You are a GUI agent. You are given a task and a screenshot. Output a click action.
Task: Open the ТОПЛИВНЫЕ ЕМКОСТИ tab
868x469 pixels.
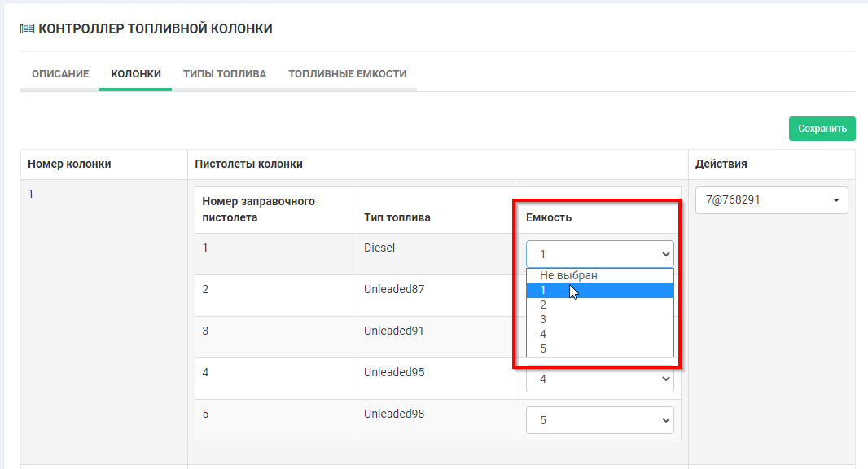[347, 74]
